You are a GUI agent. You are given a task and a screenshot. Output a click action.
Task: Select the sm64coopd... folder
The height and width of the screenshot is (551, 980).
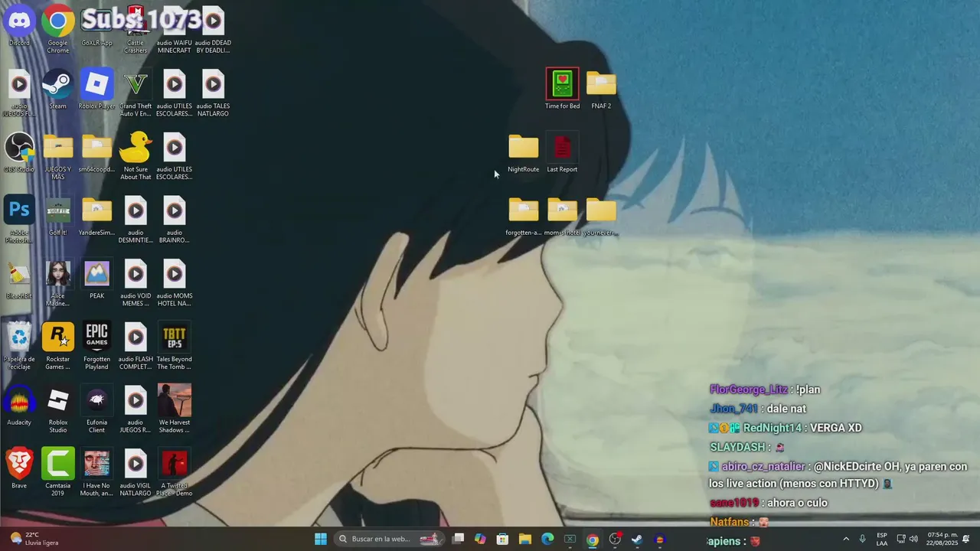point(97,152)
